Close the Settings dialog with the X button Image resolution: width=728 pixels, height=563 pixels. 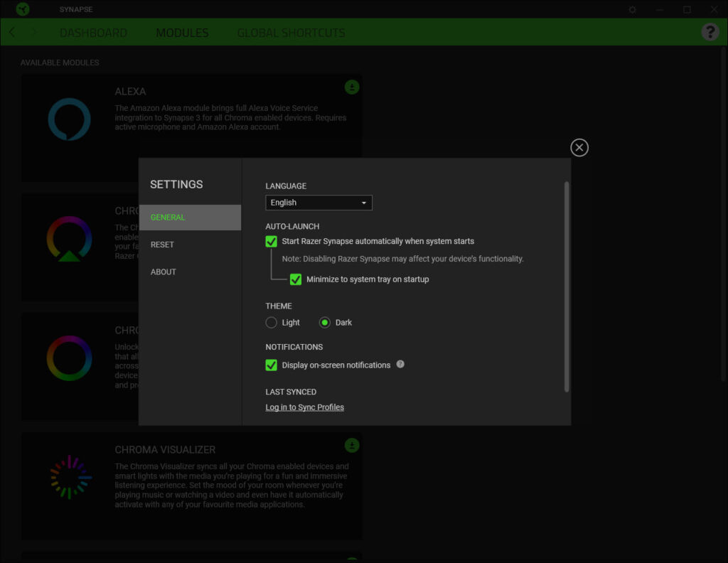579,148
